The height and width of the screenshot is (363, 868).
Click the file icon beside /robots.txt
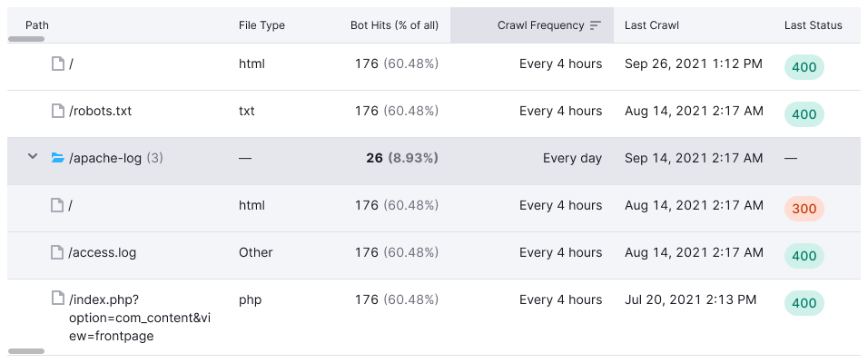58,111
